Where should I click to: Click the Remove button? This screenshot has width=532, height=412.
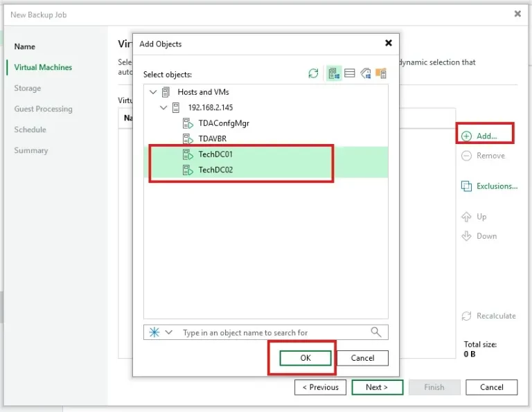(484, 156)
